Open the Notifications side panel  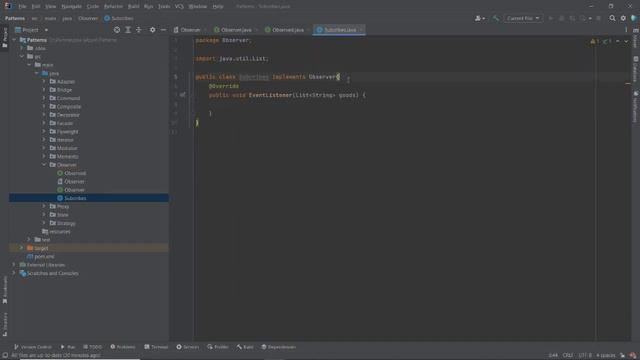pyautogui.click(x=636, y=106)
